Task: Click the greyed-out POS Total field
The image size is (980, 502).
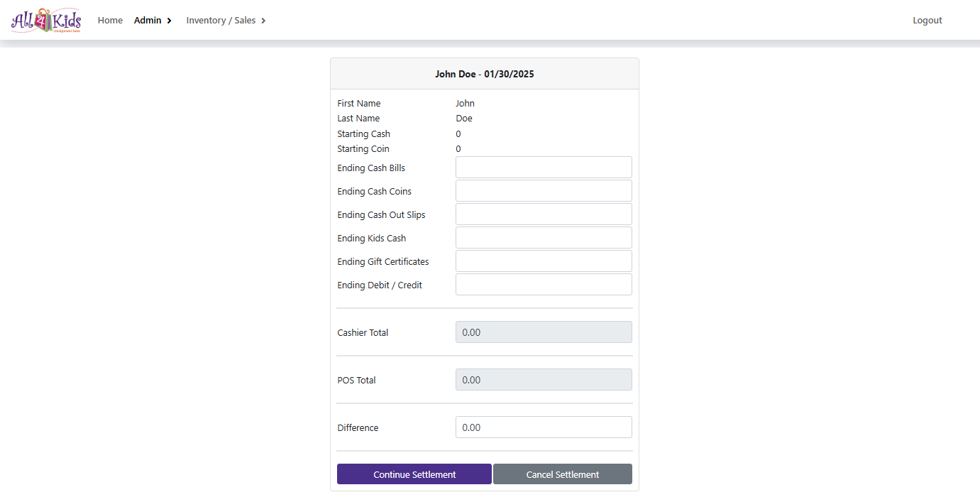Action: pyautogui.click(x=543, y=380)
